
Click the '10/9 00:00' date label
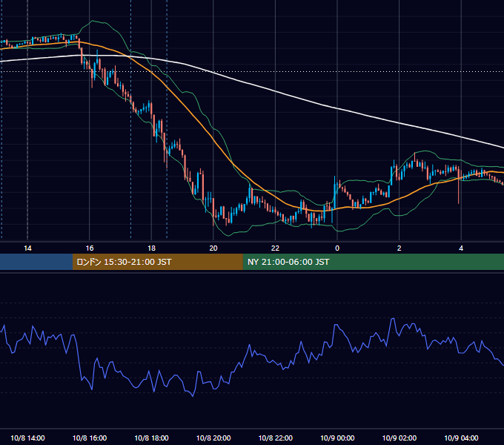click(337, 438)
